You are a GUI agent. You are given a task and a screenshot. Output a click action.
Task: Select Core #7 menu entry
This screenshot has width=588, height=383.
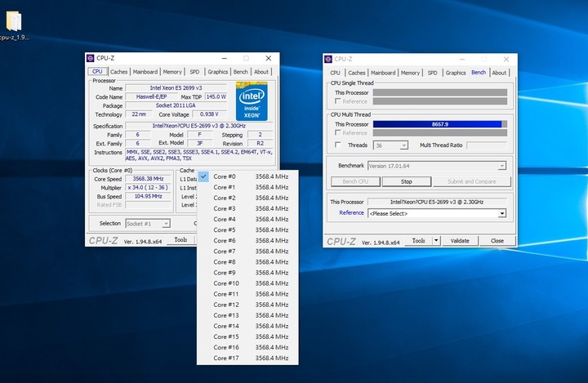click(247, 252)
